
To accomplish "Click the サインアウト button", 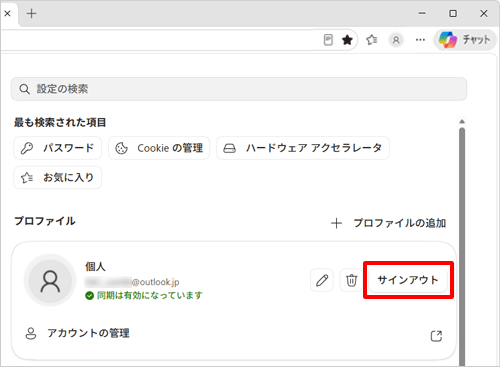I will tap(408, 280).
